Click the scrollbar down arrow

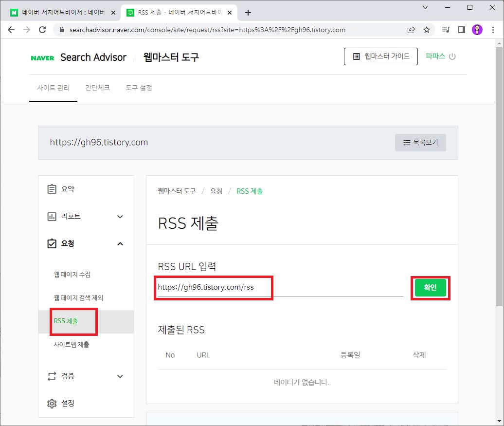[x=499, y=421]
